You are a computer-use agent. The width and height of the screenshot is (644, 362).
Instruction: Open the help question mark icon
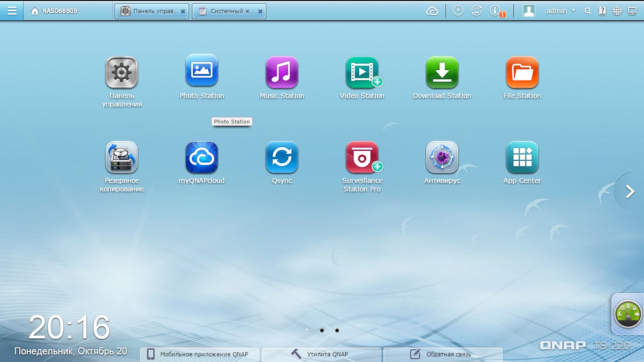click(603, 11)
